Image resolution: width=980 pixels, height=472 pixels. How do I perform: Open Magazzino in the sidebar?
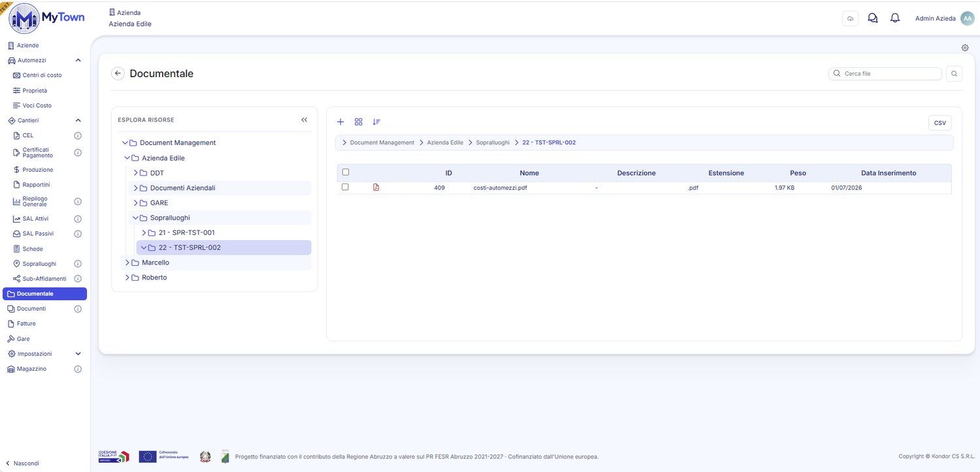tap(31, 369)
